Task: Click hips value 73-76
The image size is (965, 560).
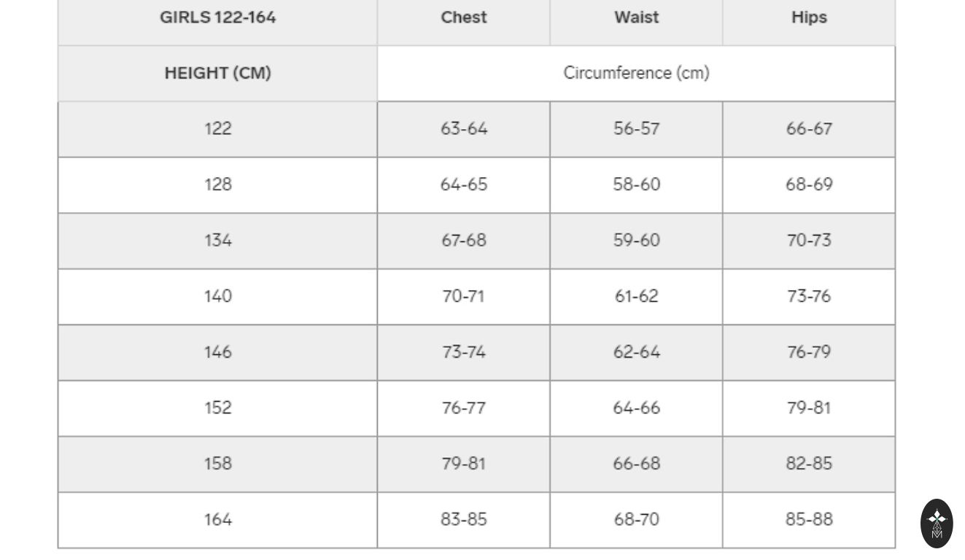Action: coord(809,296)
